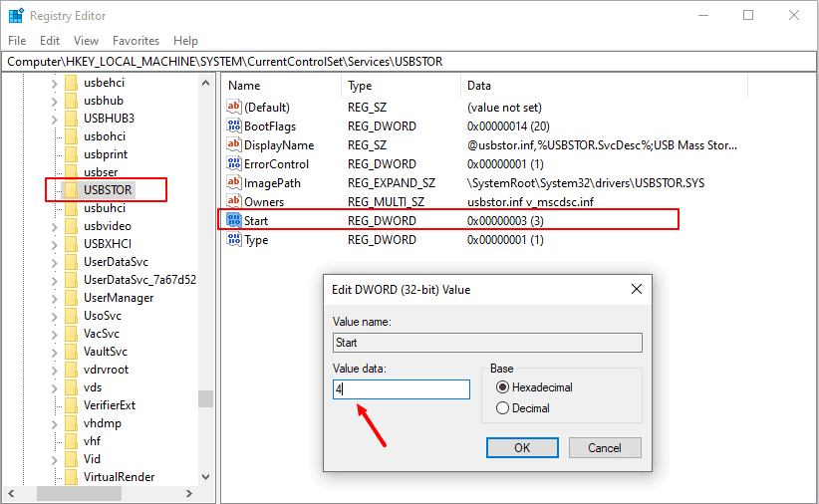The width and height of the screenshot is (819, 504).
Task: Click the usbhub folder icon
Action: tap(71, 101)
